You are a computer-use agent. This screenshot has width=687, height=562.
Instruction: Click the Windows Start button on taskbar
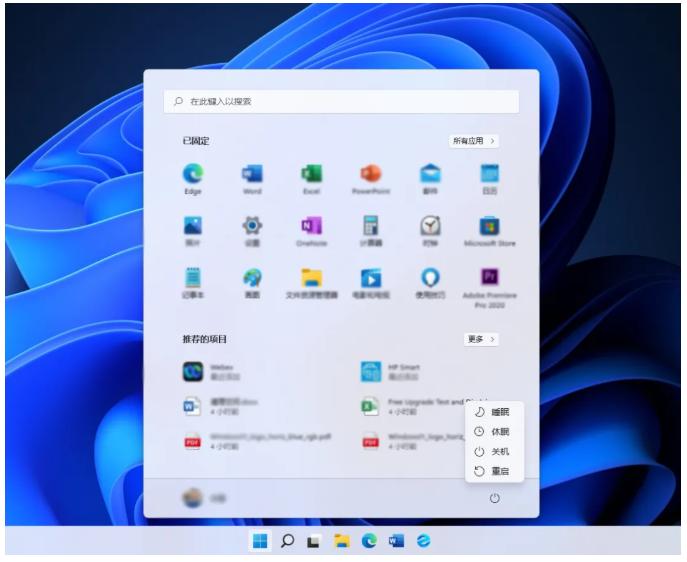click(x=260, y=541)
